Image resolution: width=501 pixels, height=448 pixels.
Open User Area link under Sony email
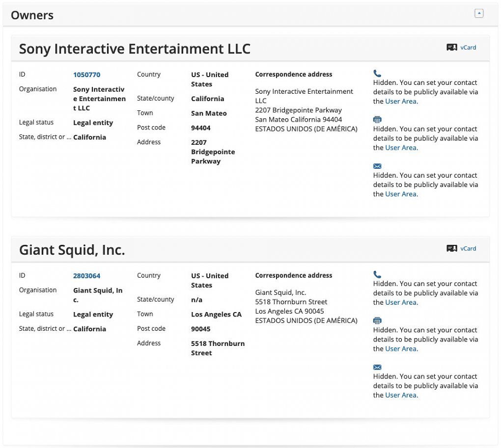coord(401,194)
